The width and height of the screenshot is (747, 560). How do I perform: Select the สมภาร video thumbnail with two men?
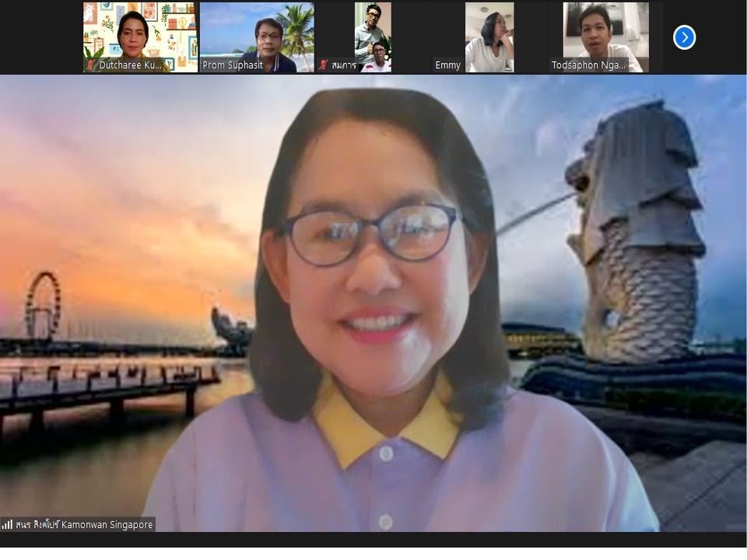click(373, 31)
